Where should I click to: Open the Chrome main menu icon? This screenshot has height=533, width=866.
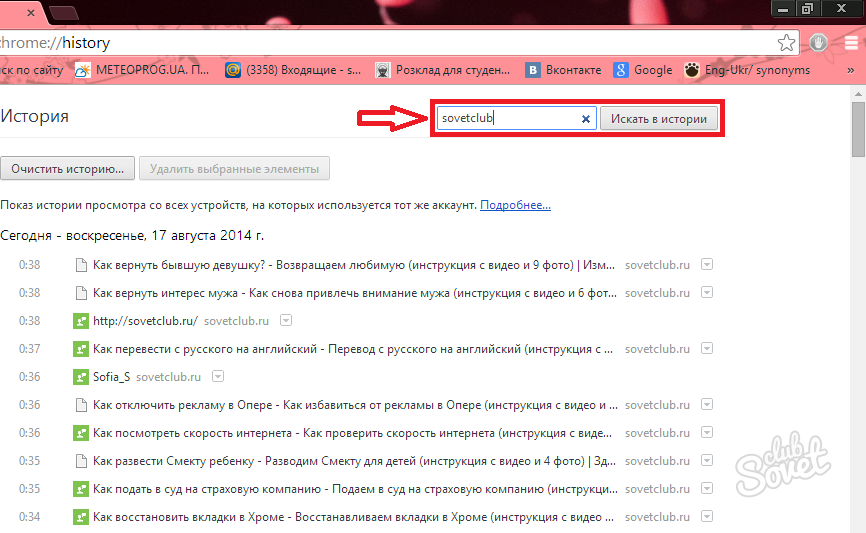[851, 43]
